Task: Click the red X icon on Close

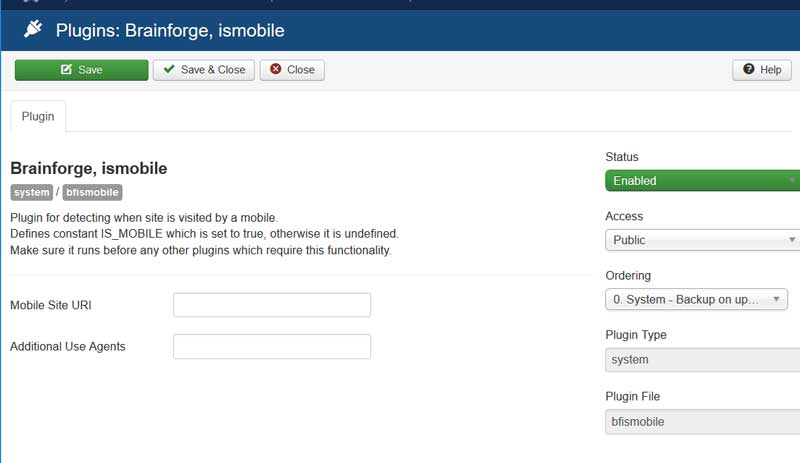Action: [276, 69]
